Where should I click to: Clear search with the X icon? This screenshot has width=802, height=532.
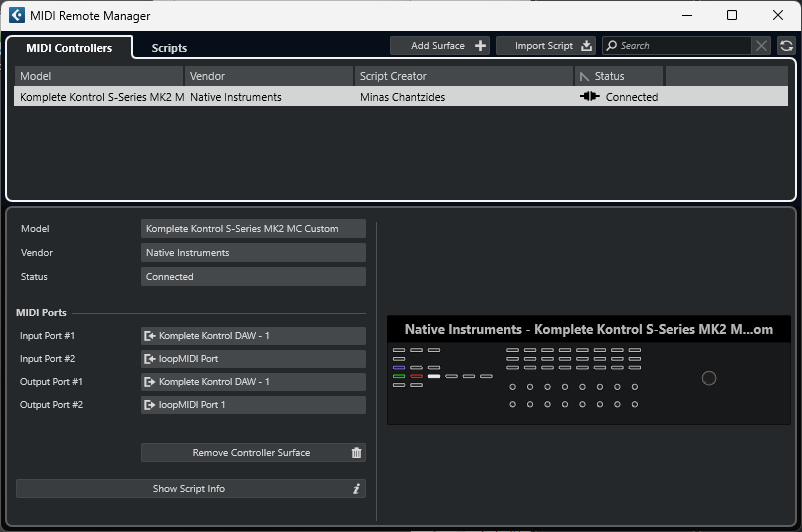[761, 46]
